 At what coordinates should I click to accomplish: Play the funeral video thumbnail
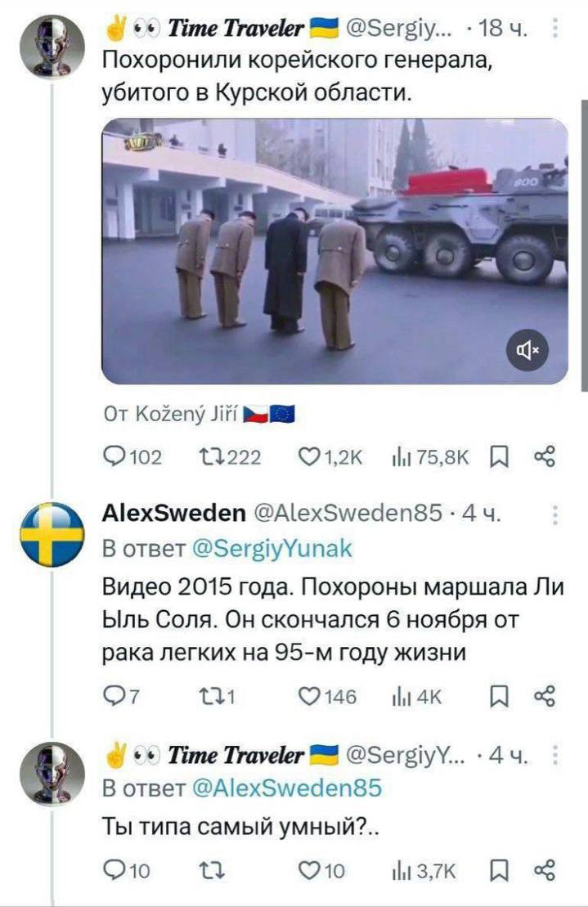pyautogui.click(x=334, y=251)
